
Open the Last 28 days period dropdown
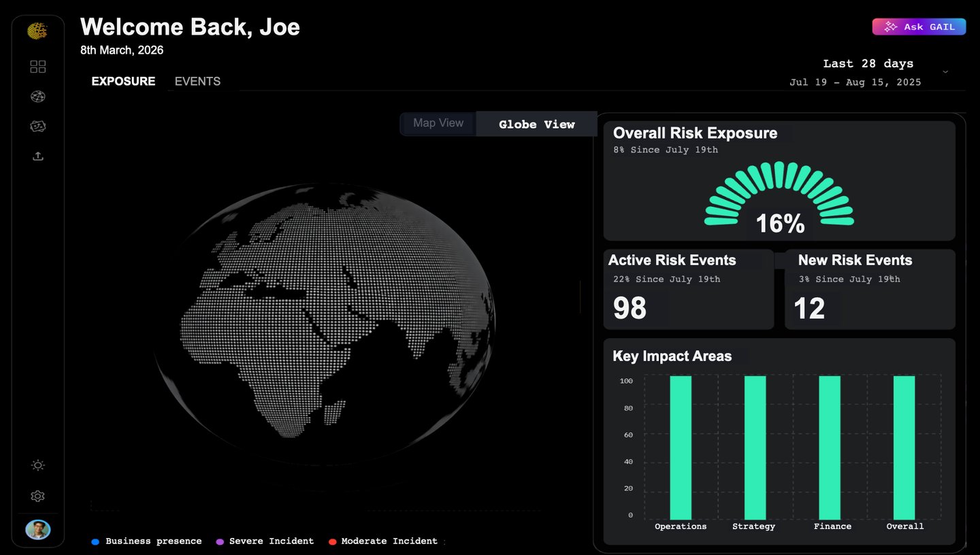pyautogui.click(x=868, y=64)
